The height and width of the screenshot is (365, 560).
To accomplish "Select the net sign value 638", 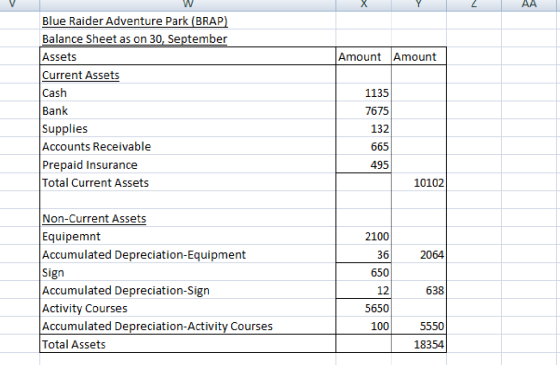I will tap(419, 290).
